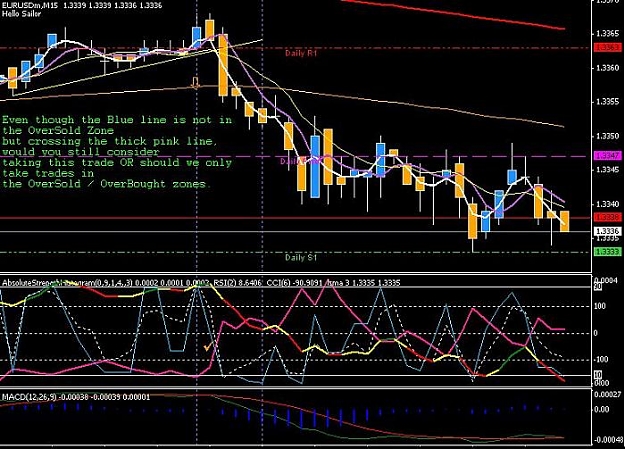Image resolution: width=625 pixels, height=449 pixels.
Task: Click the -0.00048 MACD scale value
Action: (x=608, y=439)
